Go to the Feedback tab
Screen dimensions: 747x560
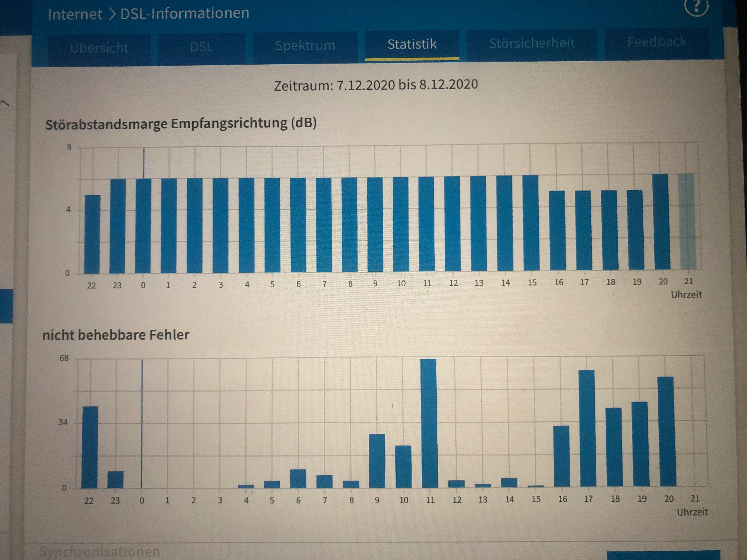coord(656,41)
